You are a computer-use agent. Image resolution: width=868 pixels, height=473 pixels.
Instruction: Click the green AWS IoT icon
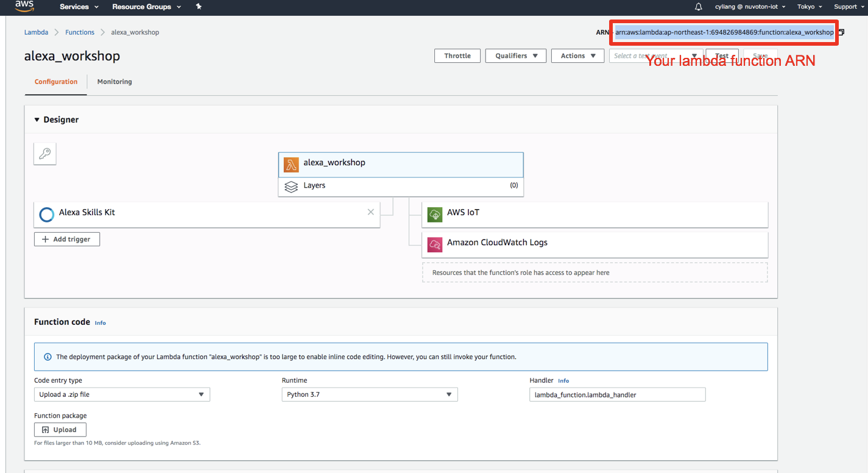tap(435, 215)
